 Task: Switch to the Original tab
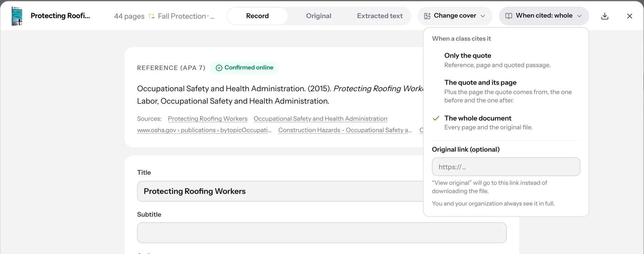click(x=318, y=16)
